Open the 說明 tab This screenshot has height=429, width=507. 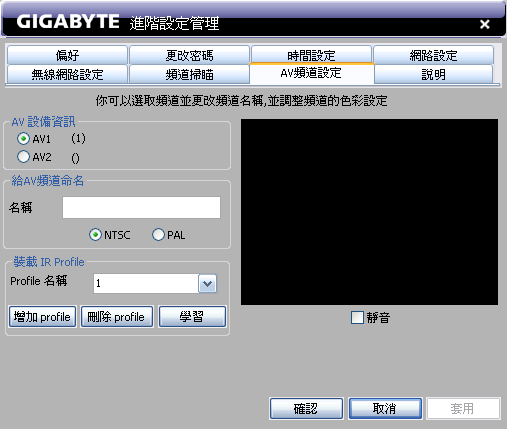click(x=433, y=74)
